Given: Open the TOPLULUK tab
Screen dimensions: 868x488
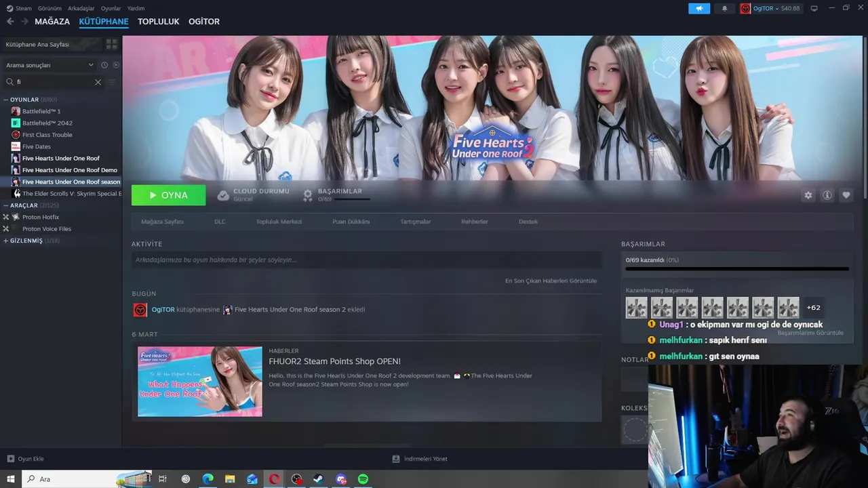Looking at the screenshot, I should point(159,22).
